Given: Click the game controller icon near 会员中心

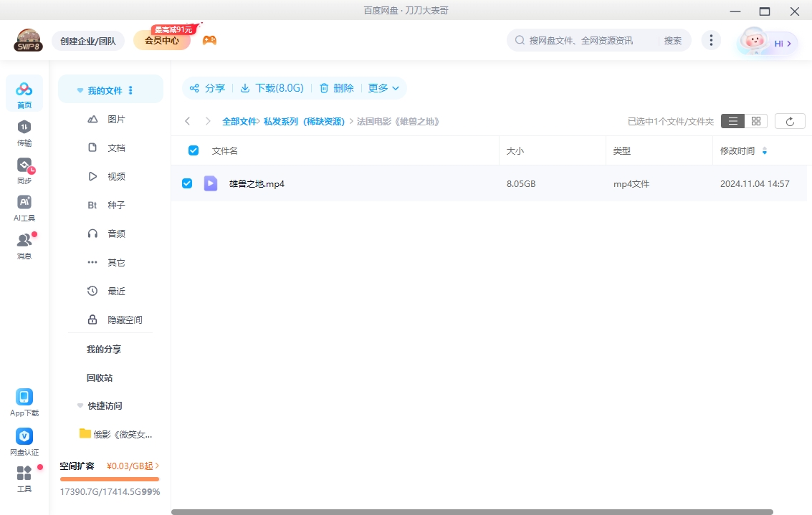Looking at the screenshot, I should coord(209,41).
